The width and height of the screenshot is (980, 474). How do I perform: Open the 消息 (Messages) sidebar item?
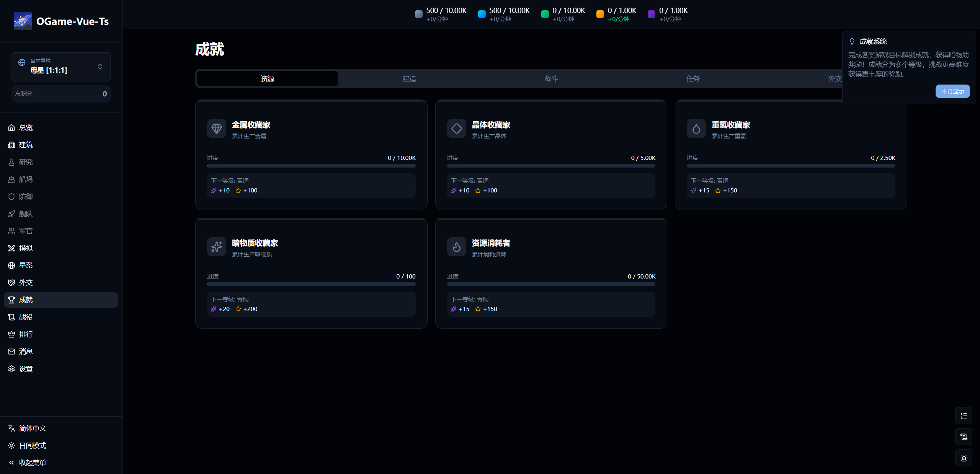click(x=26, y=351)
